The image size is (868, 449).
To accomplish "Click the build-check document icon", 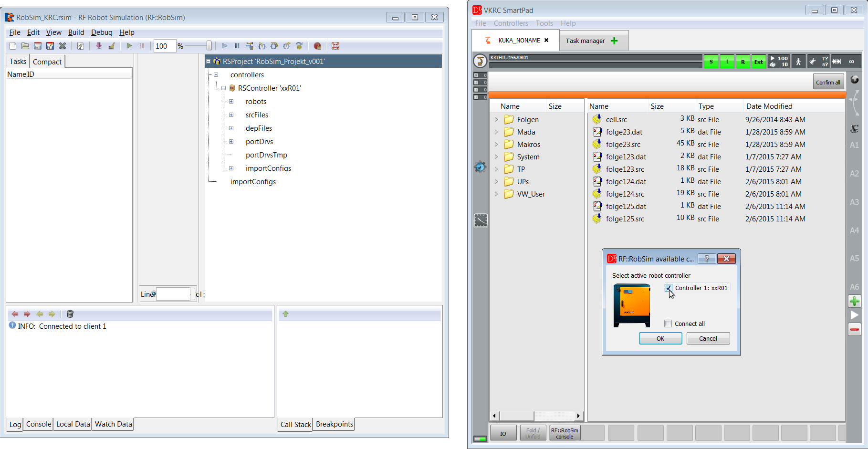I will [81, 46].
